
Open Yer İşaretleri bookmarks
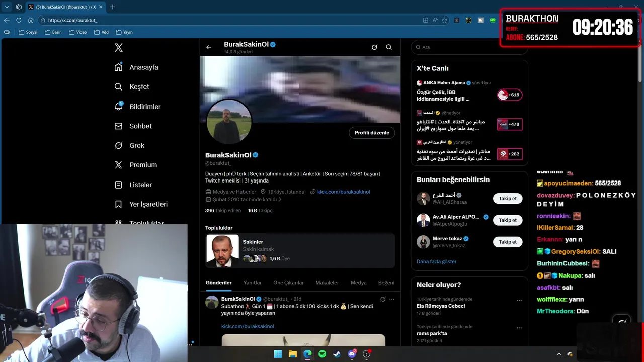141,204
